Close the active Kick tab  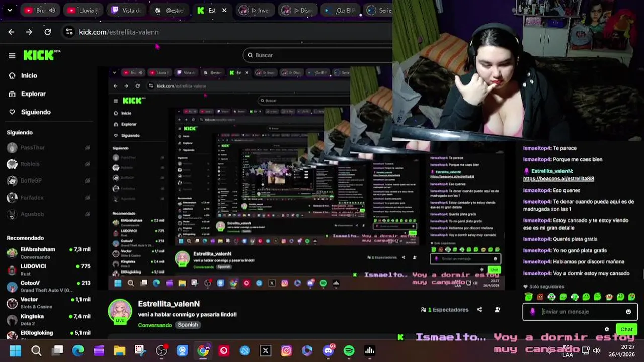[224, 10]
